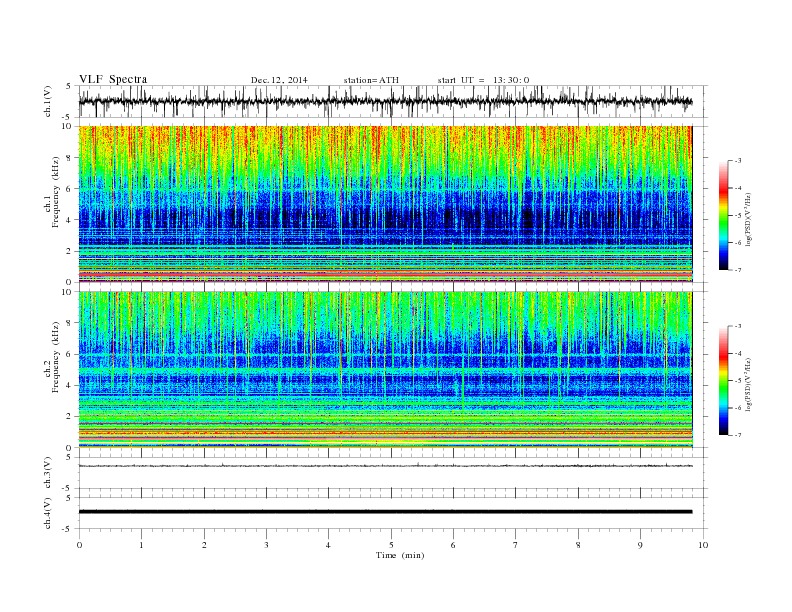This screenshot has width=792, height=612.
Task: Click the '-3' value on ch.1 colorbar
Action: 738,161
